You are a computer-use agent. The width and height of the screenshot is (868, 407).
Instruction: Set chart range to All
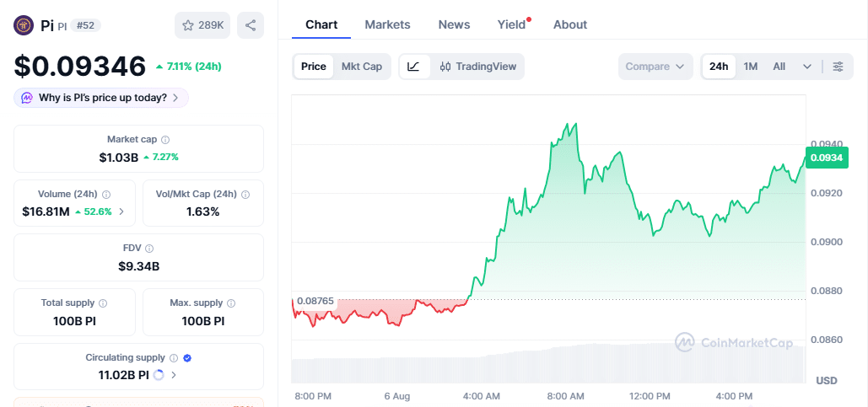pos(779,67)
